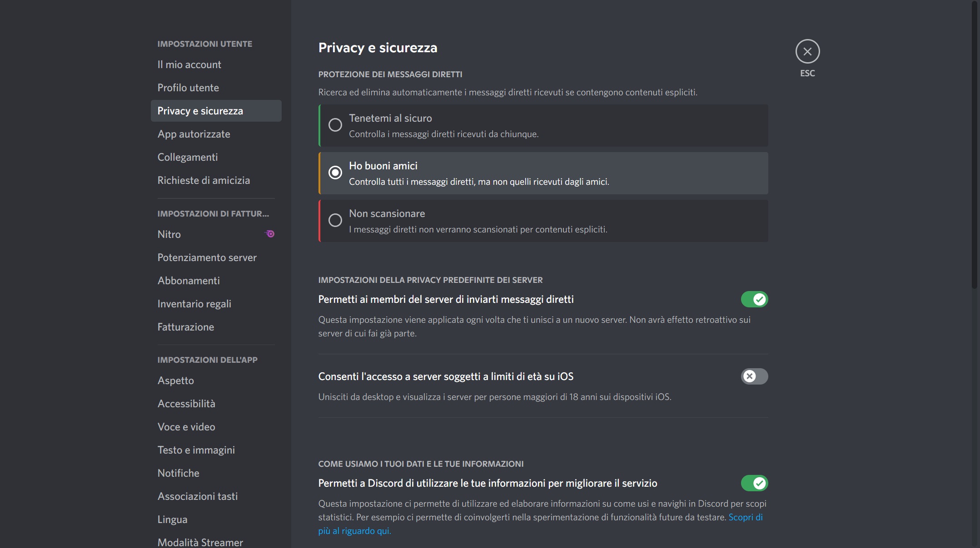The width and height of the screenshot is (980, 548).
Task: Open 'Collegamenti' settings
Action: click(188, 157)
